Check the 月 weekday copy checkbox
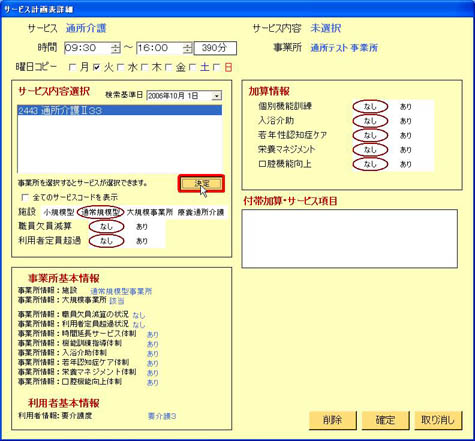 [x=72, y=68]
